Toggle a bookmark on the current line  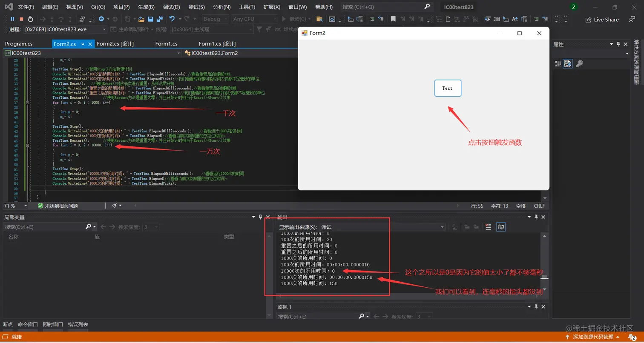click(392, 19)
